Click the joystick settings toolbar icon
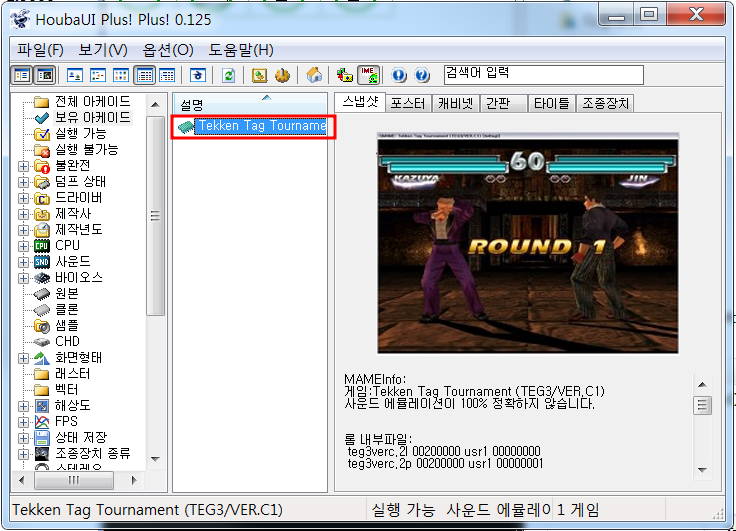 [282, 75]
